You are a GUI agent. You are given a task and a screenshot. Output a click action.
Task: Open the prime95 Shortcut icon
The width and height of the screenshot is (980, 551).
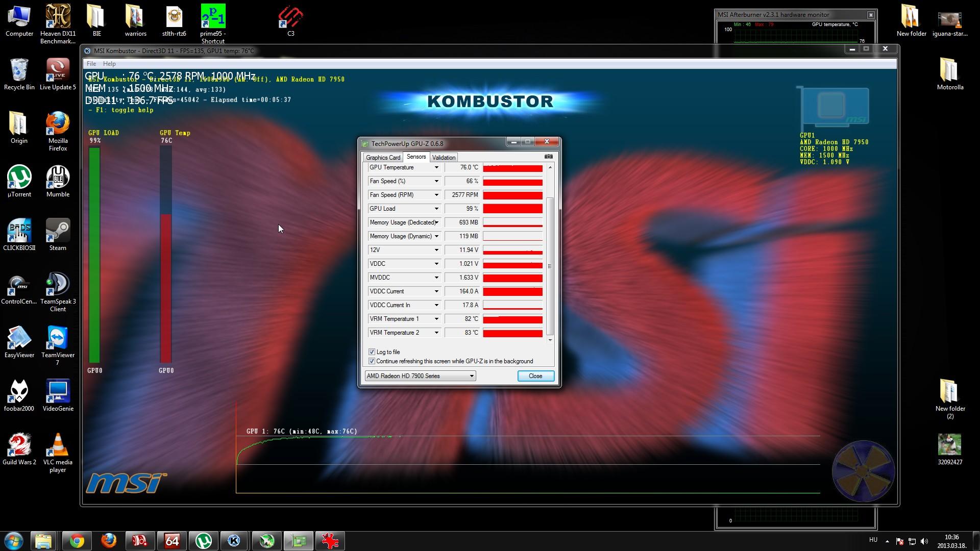tap(213, 23)
